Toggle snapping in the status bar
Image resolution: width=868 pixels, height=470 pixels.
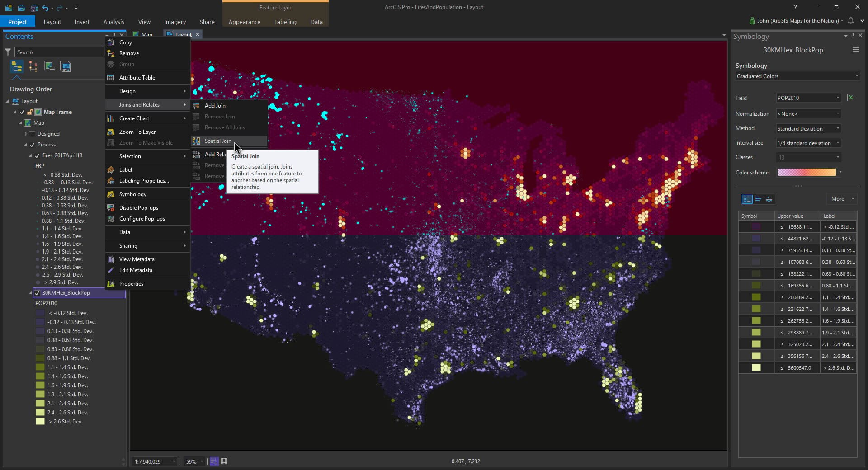(x=214, y=461)
